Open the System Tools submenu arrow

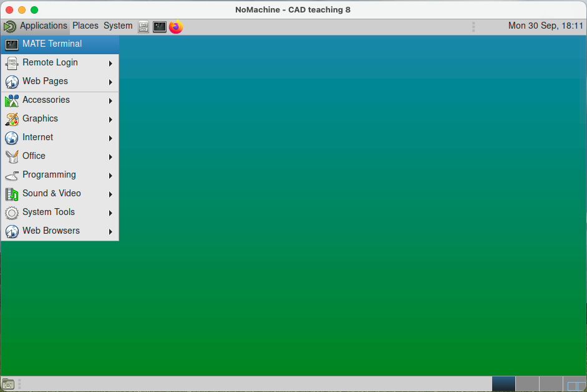tap(110, 213)
